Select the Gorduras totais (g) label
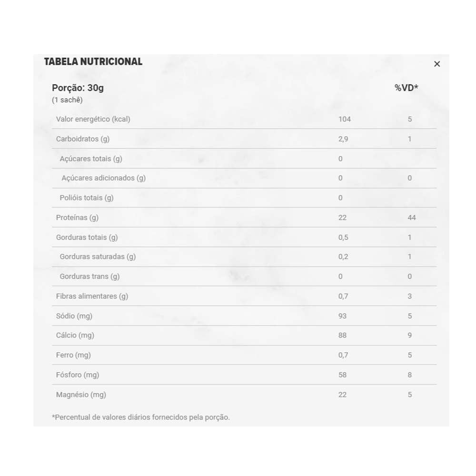 point(87,237)
